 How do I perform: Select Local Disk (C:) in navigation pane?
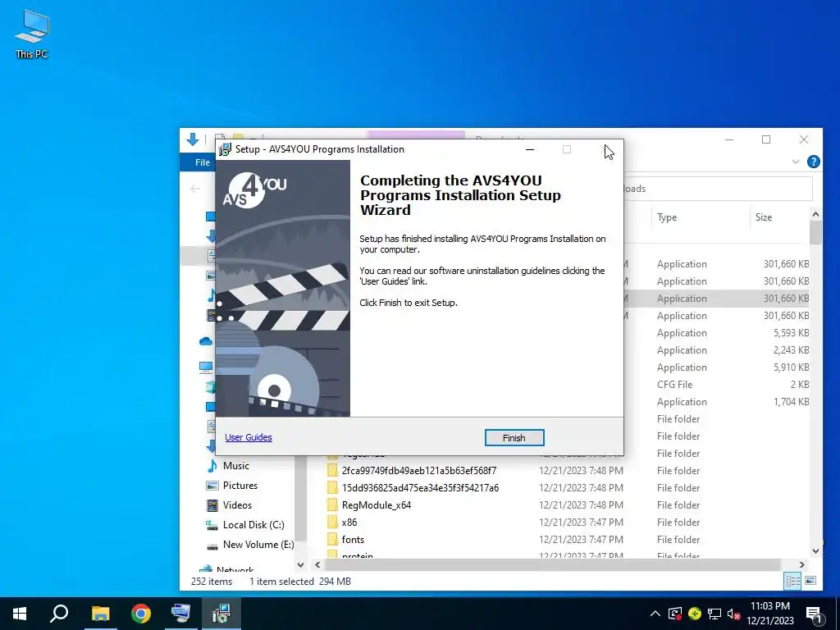[x=253, y=525]
